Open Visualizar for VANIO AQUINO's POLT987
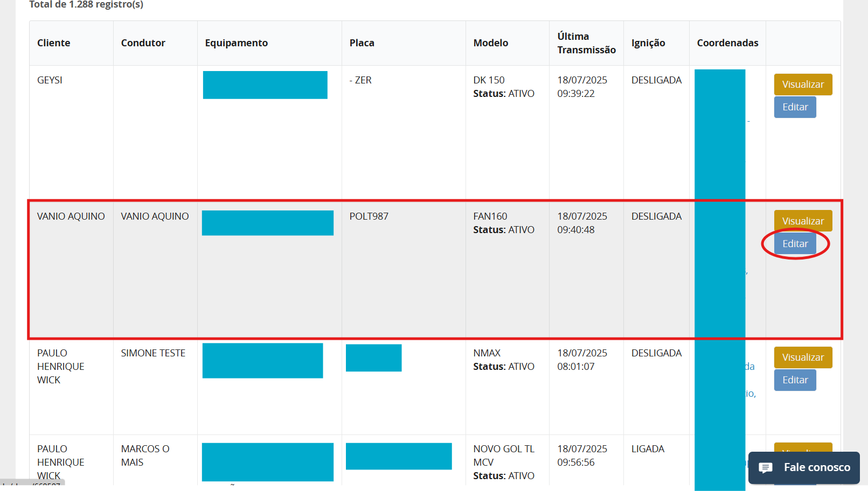Viewport: 868px width, 491px height. click(x=803, y=221)
